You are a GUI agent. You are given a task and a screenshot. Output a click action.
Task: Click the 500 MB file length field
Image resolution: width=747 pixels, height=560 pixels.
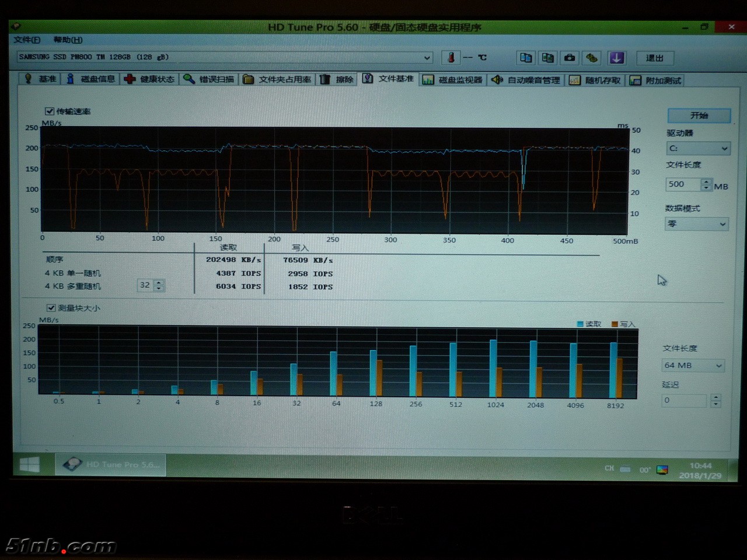coord(682,184)
